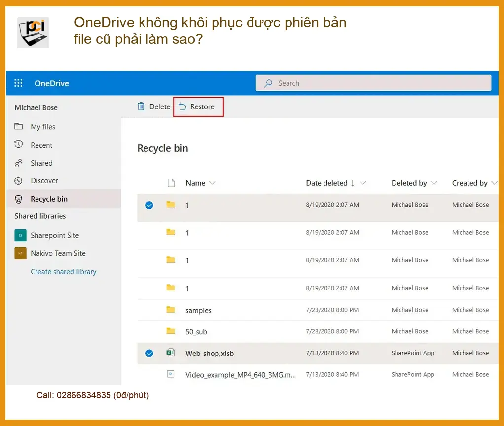
Task: Click the Call: 02866834835 phone text
Action: pos(93,395)
